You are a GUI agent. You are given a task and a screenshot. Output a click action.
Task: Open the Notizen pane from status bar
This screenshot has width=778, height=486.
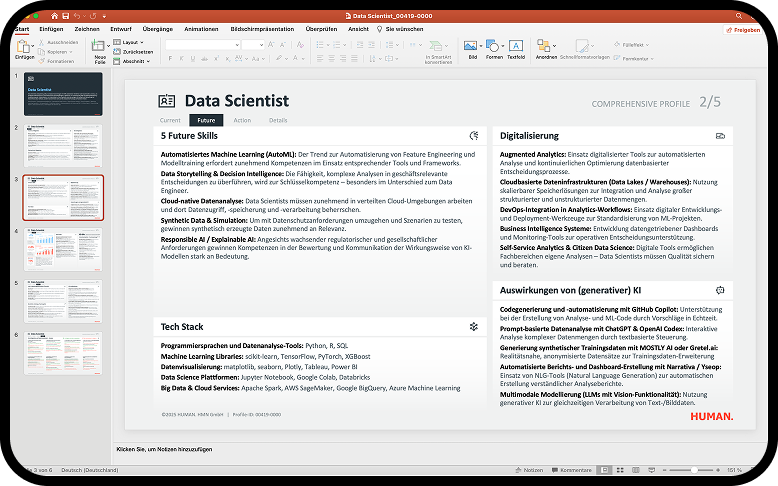tap(529, 470)
